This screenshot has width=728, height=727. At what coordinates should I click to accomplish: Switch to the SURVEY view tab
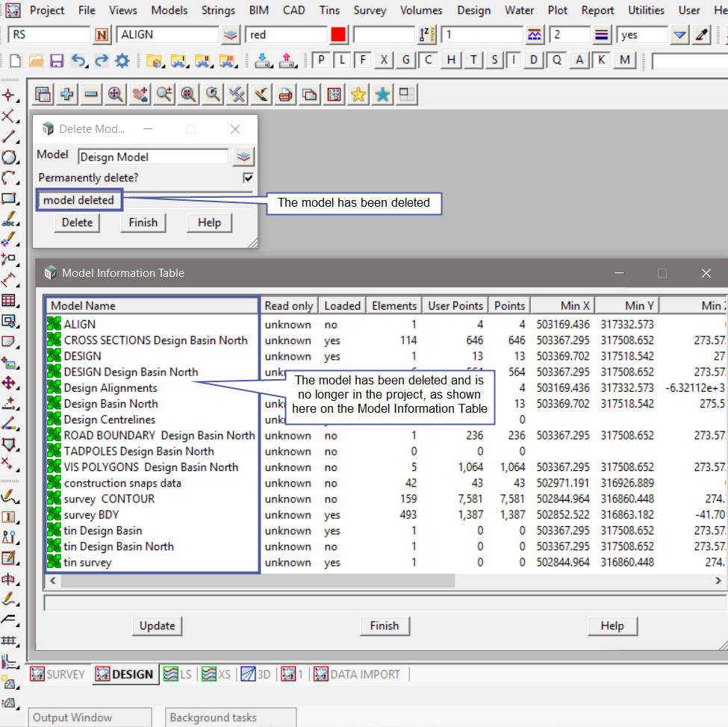coord(57,674)
